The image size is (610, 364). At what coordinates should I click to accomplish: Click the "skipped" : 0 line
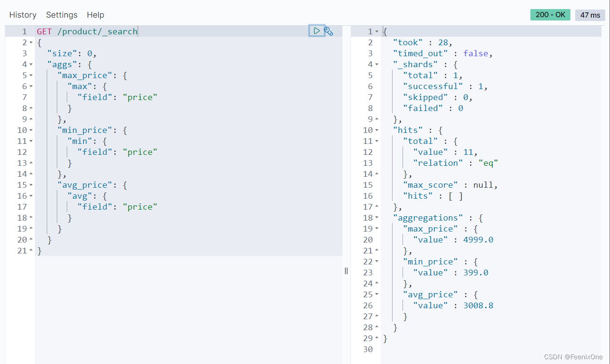tap(438, 97)
